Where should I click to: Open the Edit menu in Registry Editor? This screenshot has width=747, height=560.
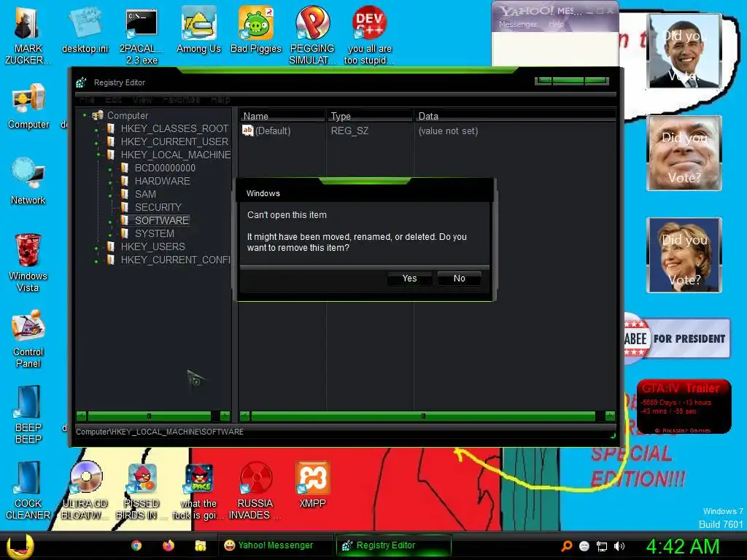coord(113,99)
